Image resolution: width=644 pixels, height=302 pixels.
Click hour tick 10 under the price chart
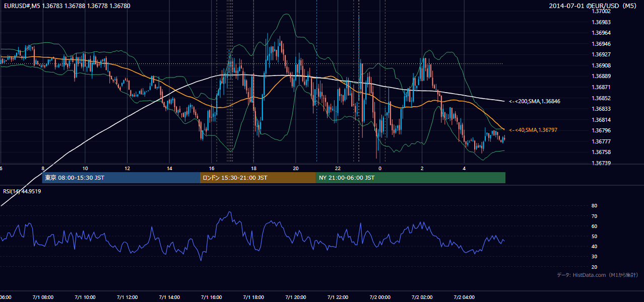tap(85, 168)
